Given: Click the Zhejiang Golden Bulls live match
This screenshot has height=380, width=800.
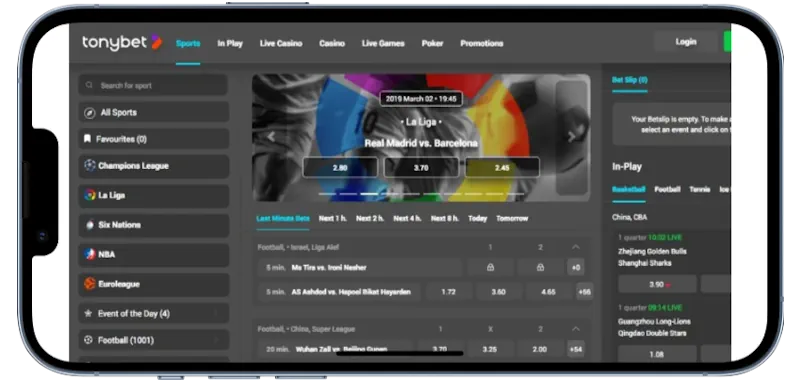Looking at the screenshot, I should coord(652,257).
